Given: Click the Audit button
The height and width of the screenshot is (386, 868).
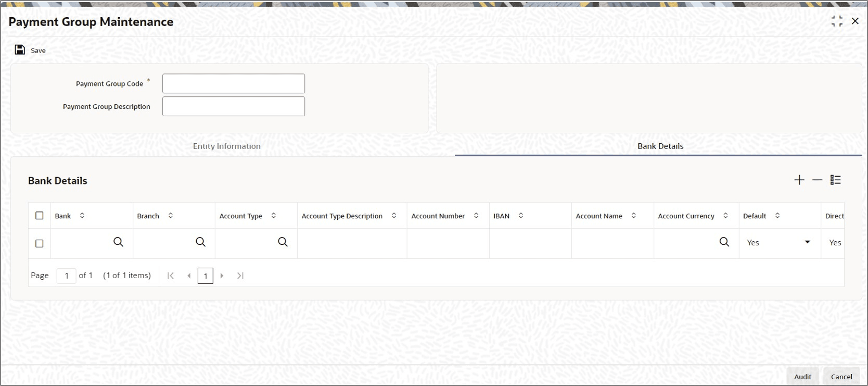Looking at the screenshot, I should pyautogui.click(x=802, y=377).
